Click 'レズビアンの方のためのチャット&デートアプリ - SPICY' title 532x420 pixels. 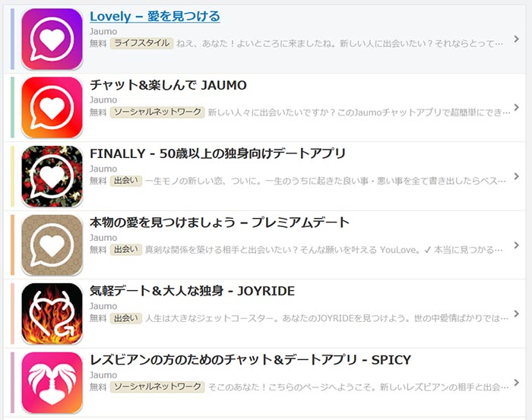[x=250, y=360]
